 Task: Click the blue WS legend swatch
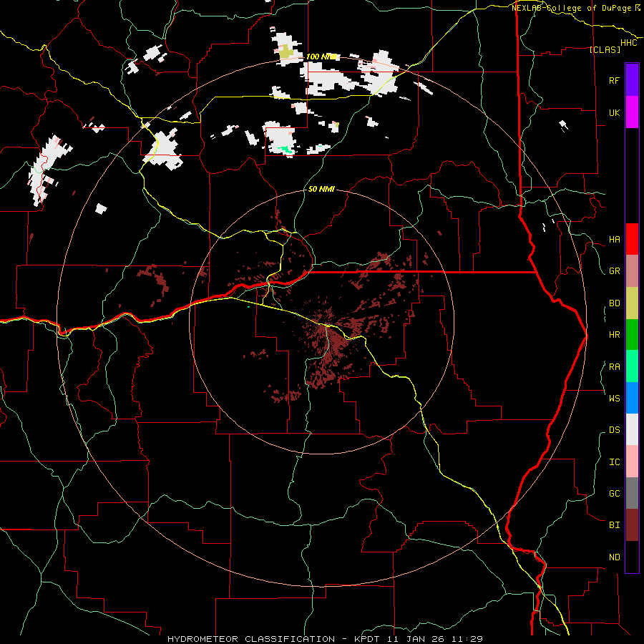[x=632, y=398]
